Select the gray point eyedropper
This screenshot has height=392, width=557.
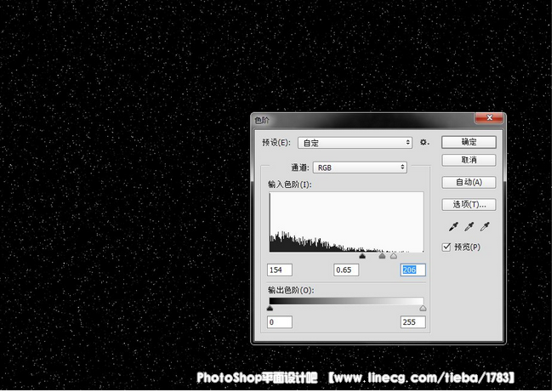tap(469, 227)
